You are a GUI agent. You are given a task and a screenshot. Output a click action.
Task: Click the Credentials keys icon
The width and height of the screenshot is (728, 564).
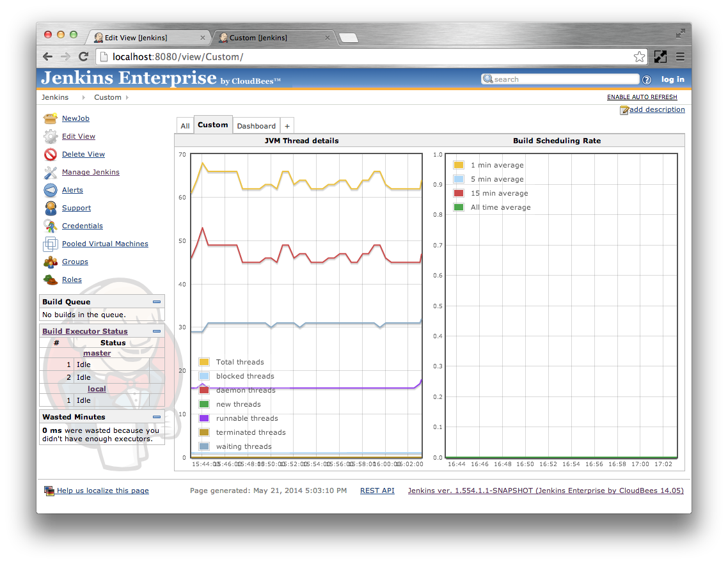(50, 226)
